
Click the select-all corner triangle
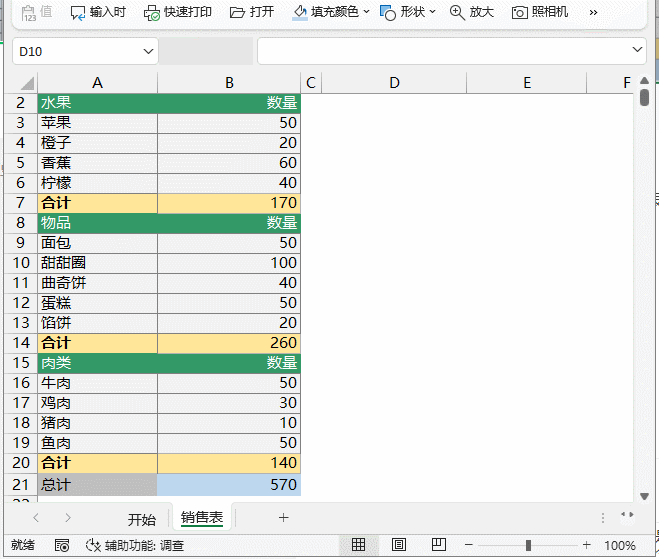click(25, 83)
